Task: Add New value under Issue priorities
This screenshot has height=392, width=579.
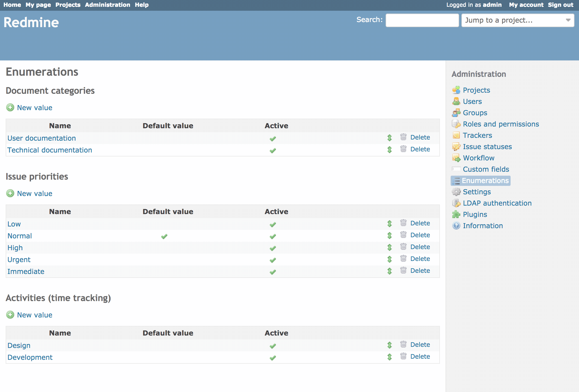Action: click(34, 193)
